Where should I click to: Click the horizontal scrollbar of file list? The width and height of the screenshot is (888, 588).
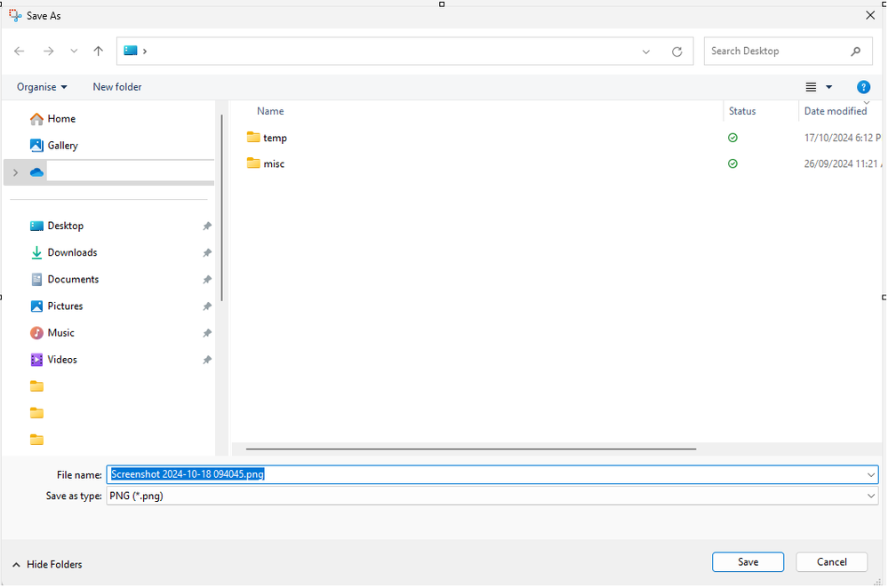[470, 449]
